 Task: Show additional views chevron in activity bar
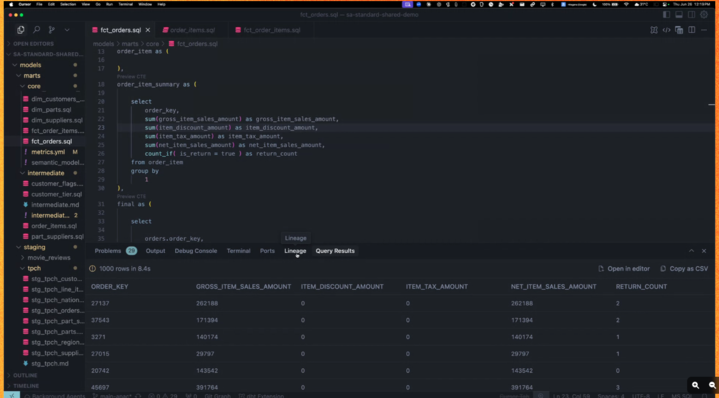(x=67, y=30)
